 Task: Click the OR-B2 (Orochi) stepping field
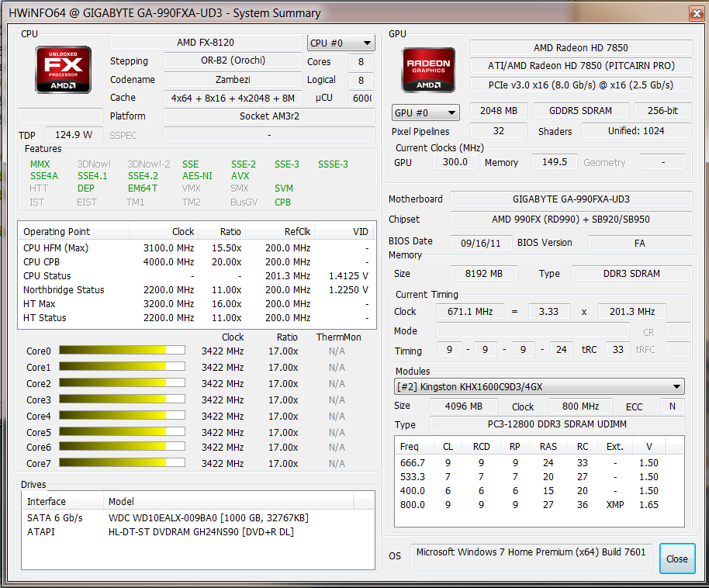pyautogui.click(x=233, y=61)
